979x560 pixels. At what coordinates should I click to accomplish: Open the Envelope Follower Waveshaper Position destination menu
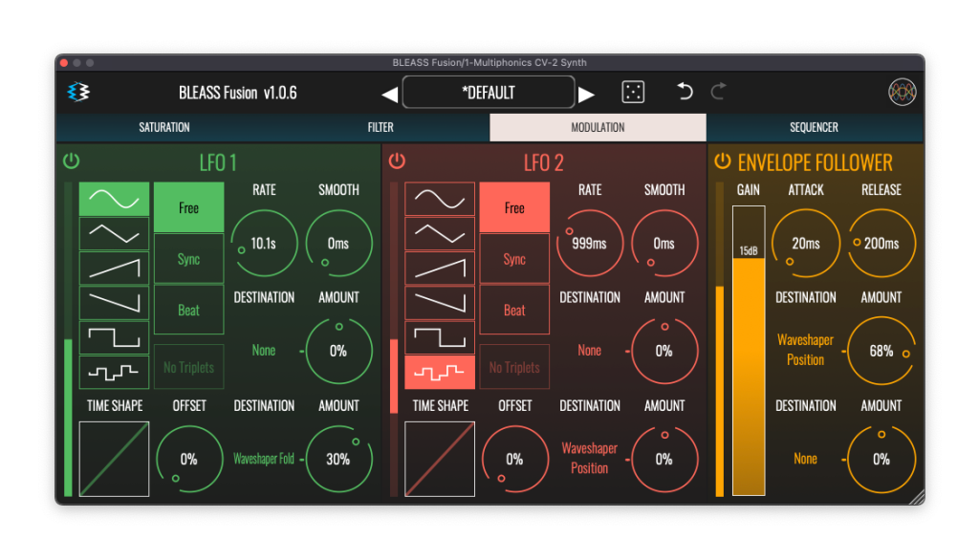[805, 350]
